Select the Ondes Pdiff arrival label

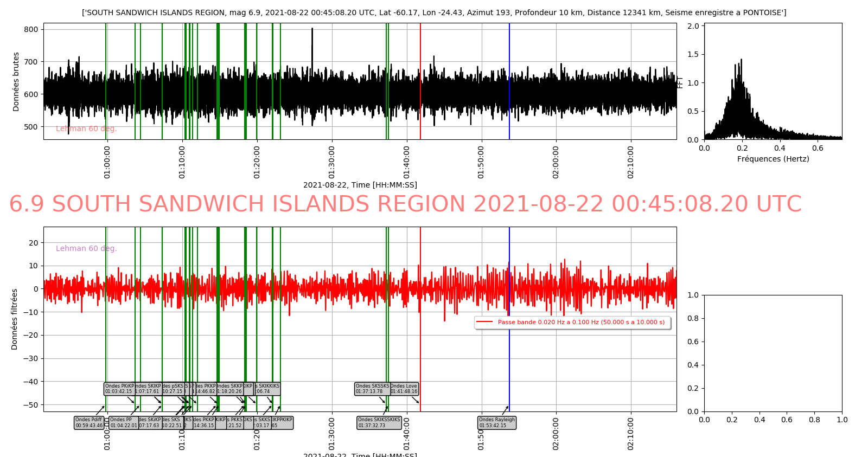point(89,423)
